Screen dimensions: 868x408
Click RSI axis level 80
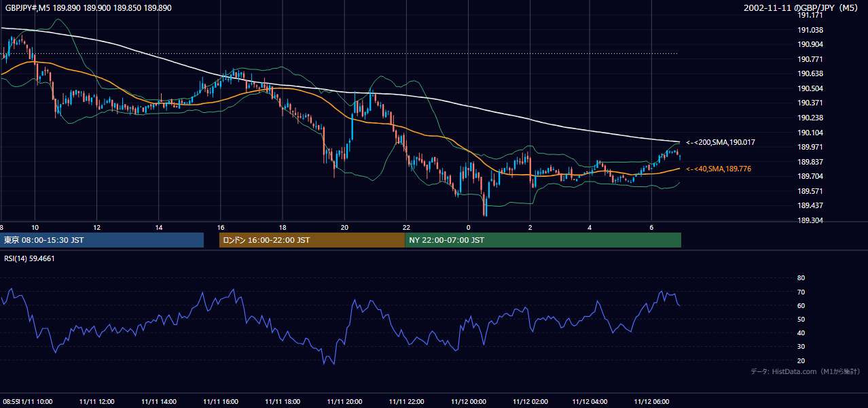801,278
